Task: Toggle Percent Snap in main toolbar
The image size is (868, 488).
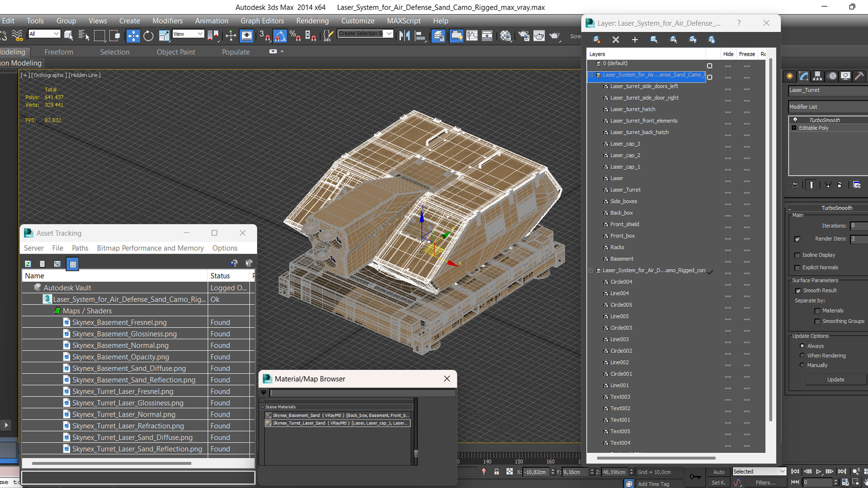Action: 295,36
